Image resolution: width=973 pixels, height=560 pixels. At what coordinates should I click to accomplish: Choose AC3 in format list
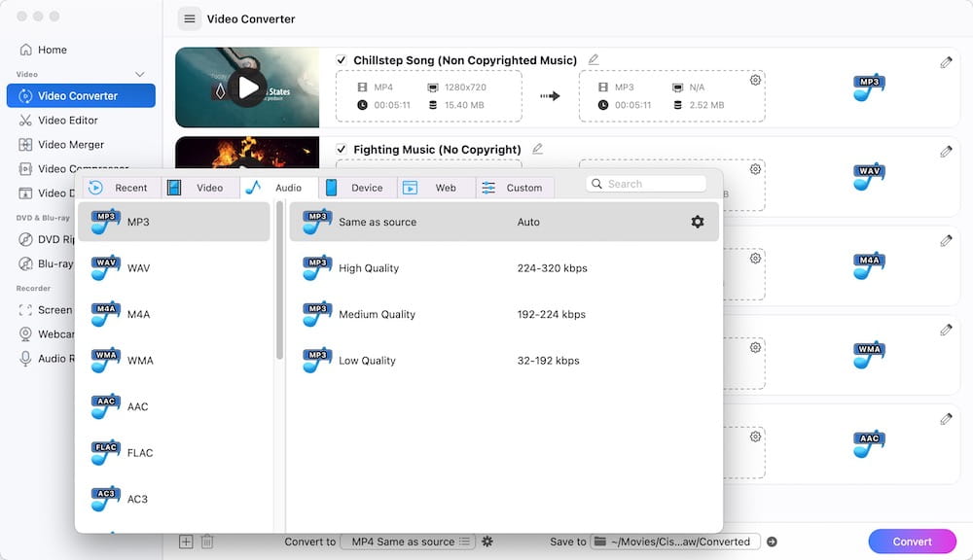(174, 499)
